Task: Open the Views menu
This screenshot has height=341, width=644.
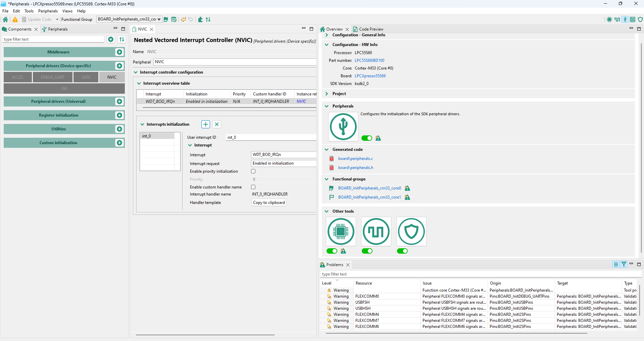Action: pyautogui.click(x=67, y=11)
